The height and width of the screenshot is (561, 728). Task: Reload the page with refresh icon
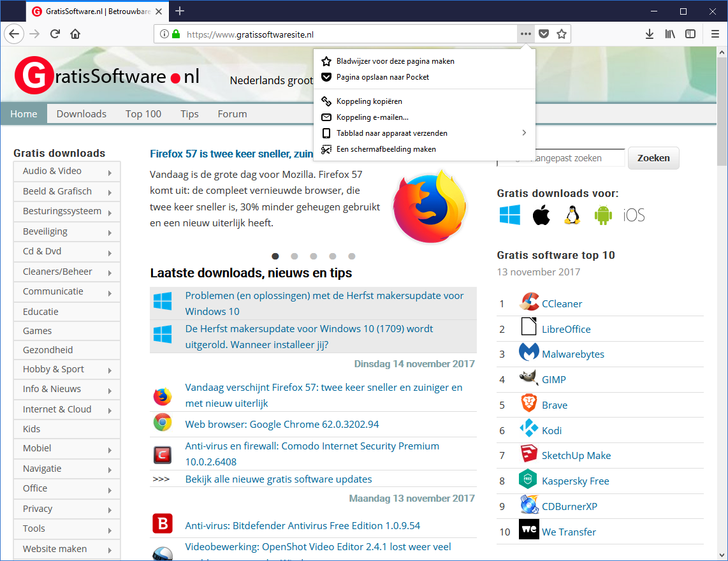click(55, 34)
